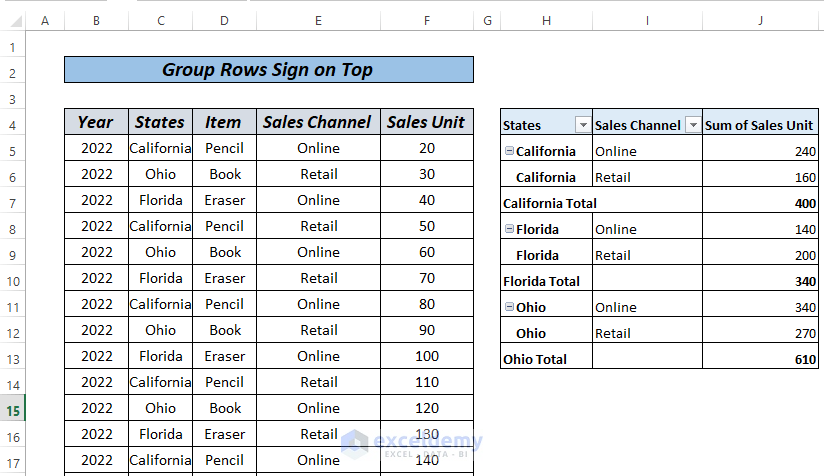This screenshot has height=476, width=824.
Task: Select the row 4 header
Action: coord(13,125)
